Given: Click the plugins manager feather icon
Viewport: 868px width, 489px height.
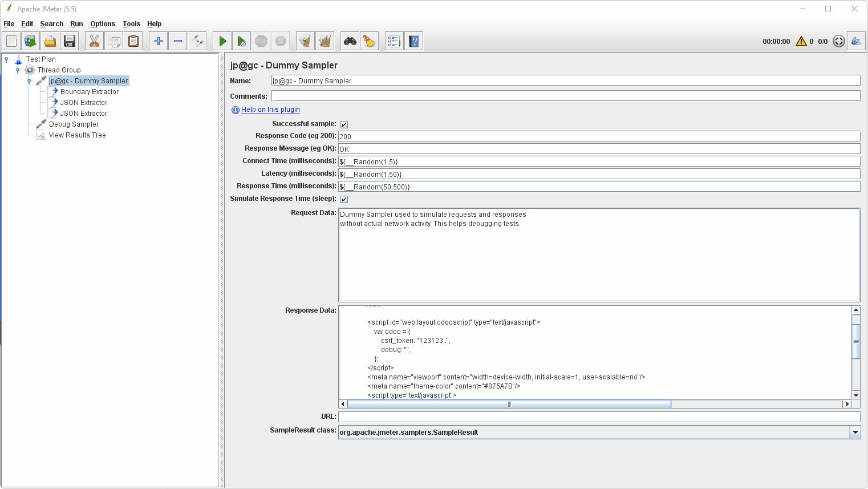Looking at the screenshot, I should [856, 41].
